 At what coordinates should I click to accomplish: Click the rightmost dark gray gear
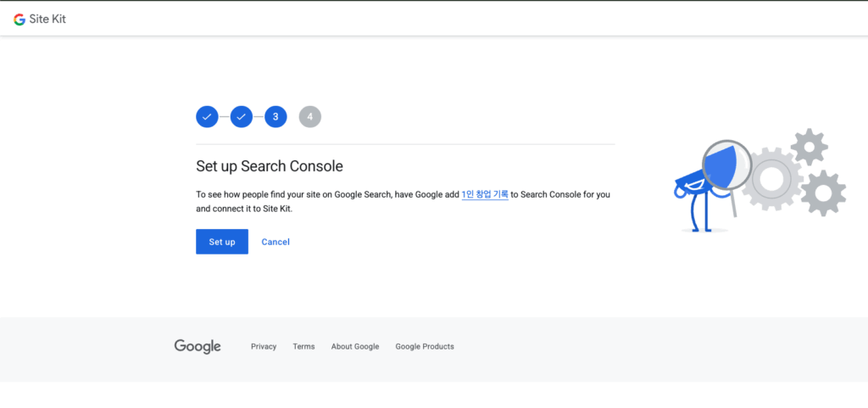[823, 193]
